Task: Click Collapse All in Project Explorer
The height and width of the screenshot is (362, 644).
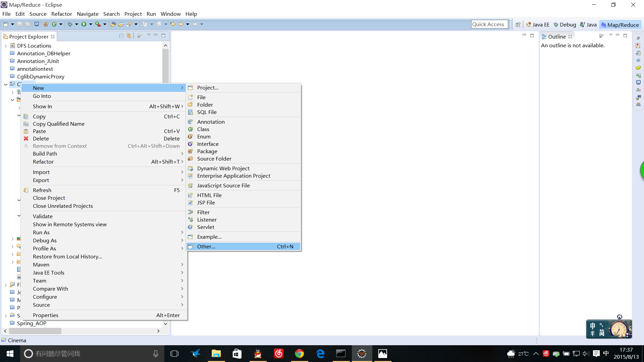Action: click(x=121, y=36)
